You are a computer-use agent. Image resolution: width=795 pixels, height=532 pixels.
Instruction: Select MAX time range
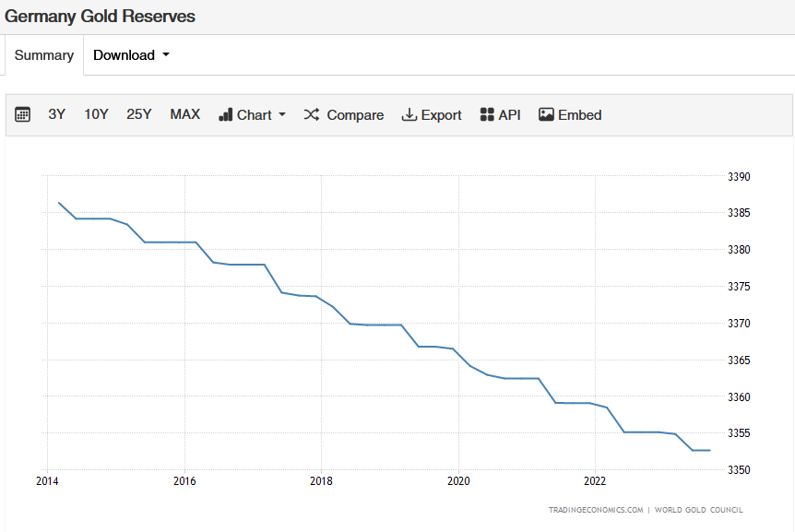click(184, 115)
